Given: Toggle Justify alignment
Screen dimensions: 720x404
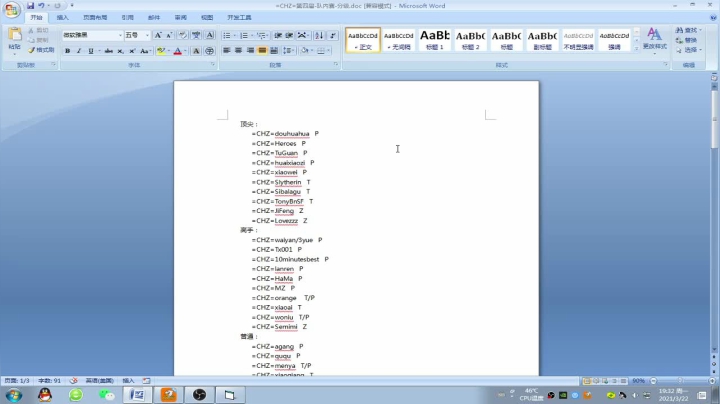Looking at the screenshot, I should (x=262, y=50).
